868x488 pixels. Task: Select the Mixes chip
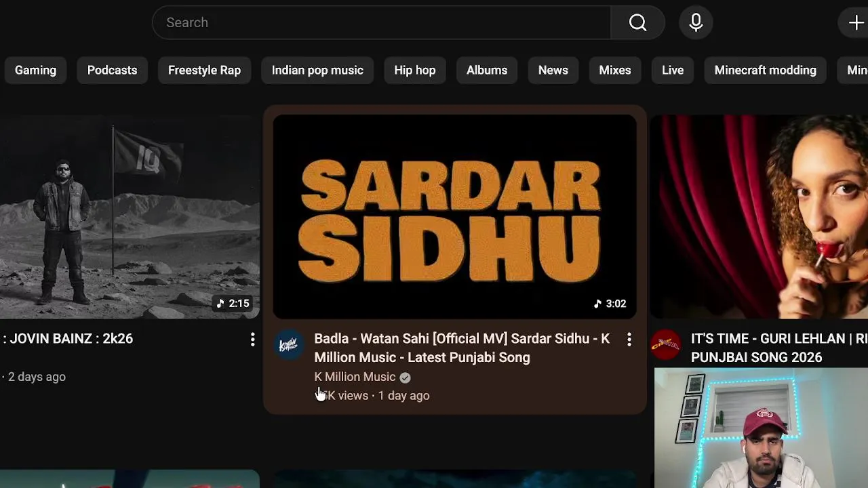click(615, 70)
